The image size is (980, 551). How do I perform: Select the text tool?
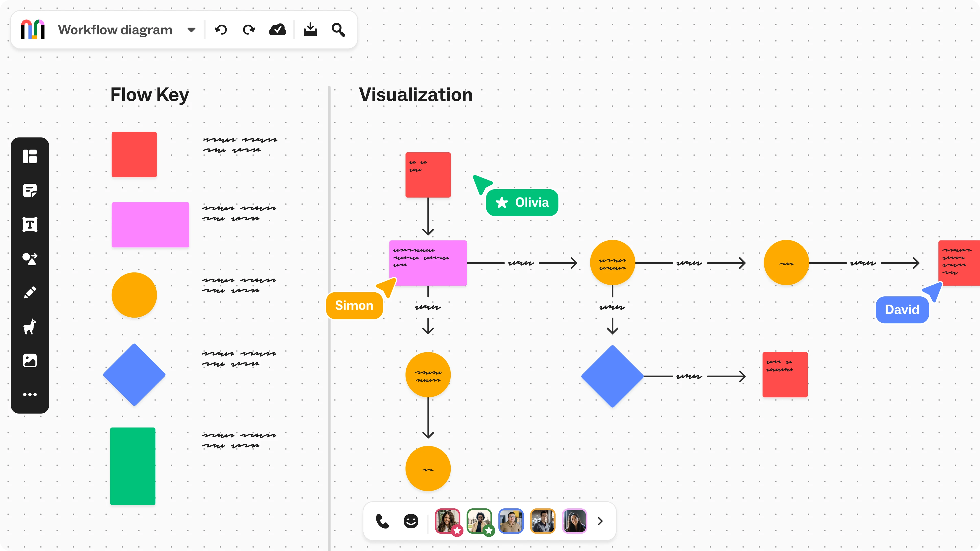coord(30,224)
